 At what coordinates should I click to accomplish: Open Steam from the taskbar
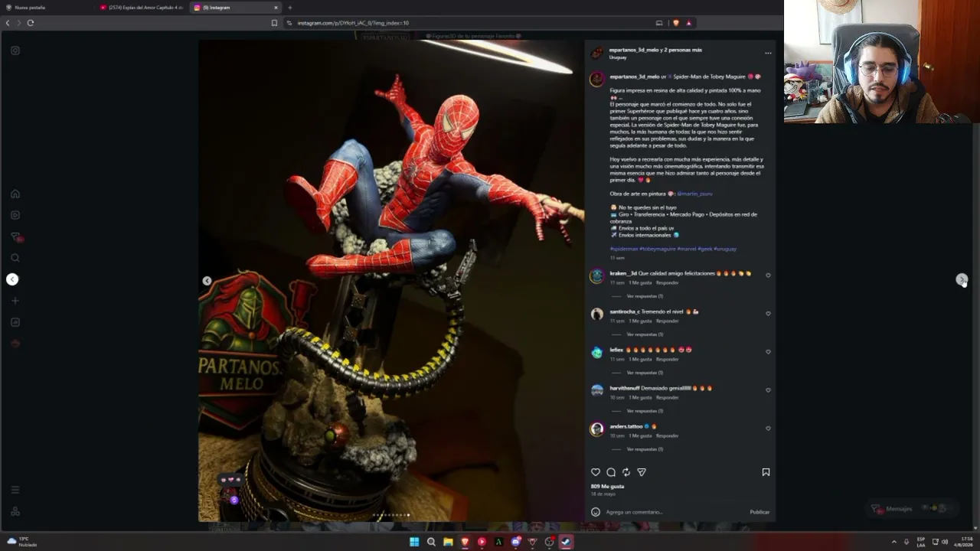[566, 542]
